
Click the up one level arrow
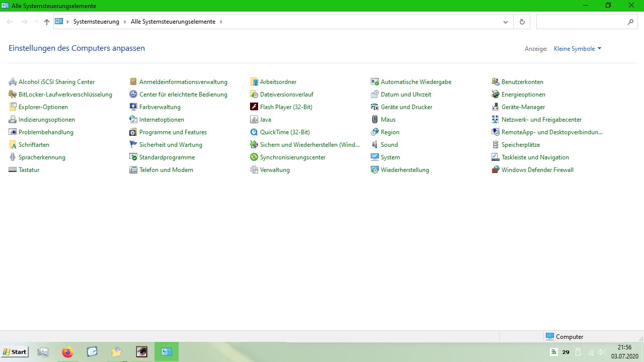47,22
